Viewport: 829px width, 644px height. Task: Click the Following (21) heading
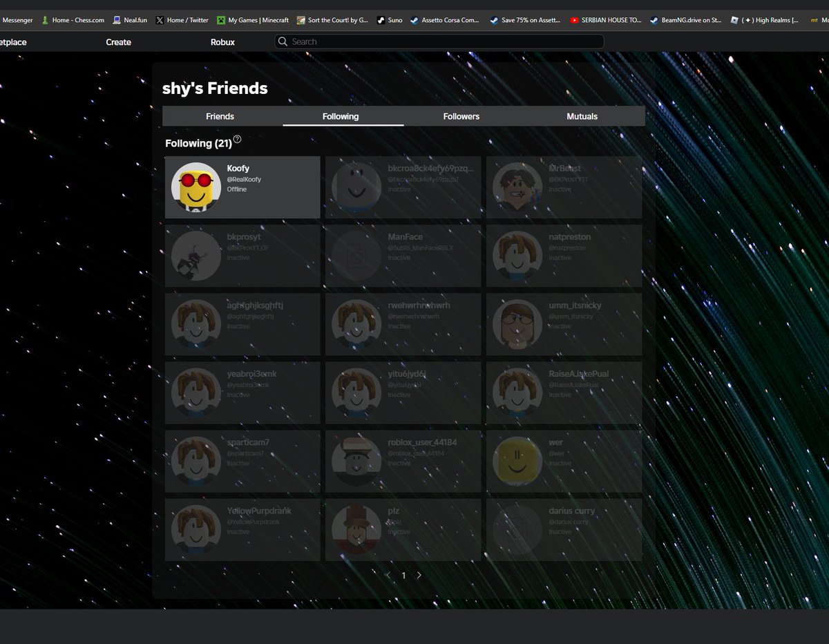pos(198,143)
